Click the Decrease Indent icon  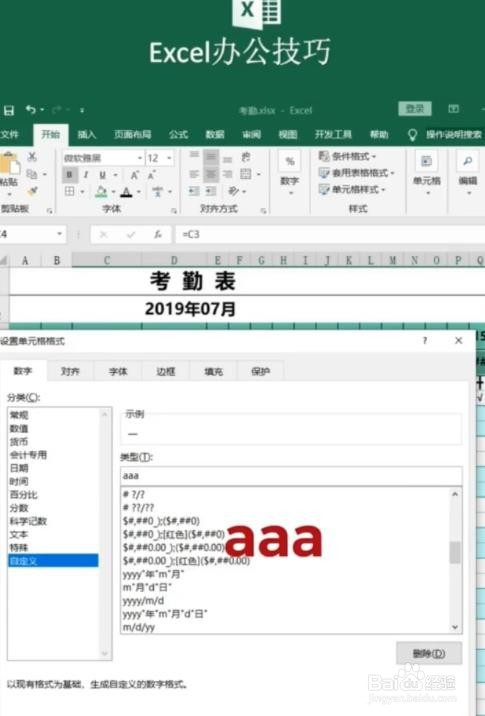[194, 191]
